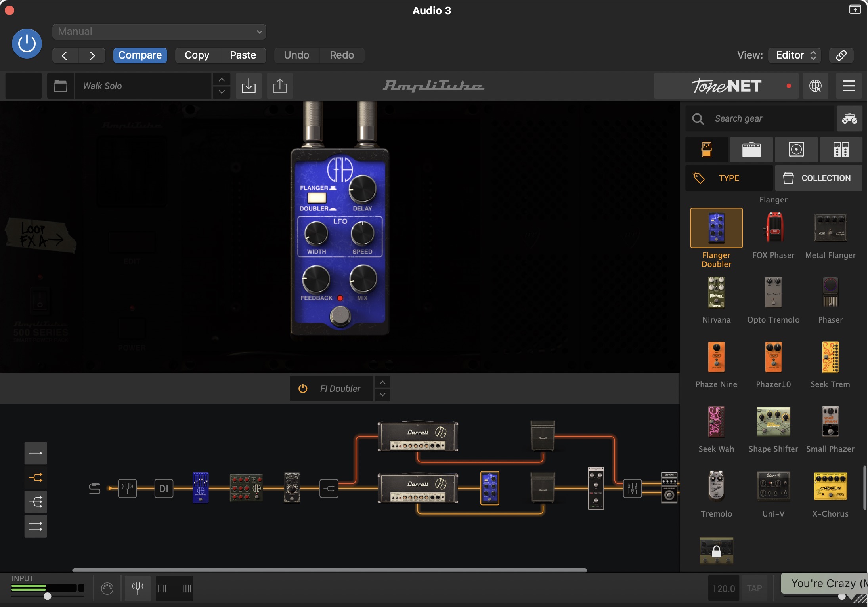Select the Rack effects category tab
868x607 pixels.
tap(841, 150)
